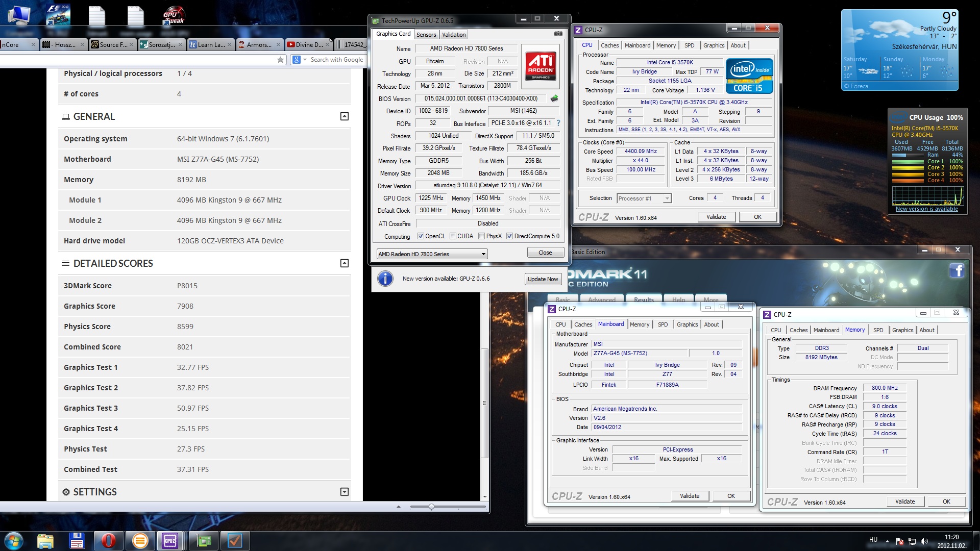
Task: Open GPU-Z green card taskbar icon
Action: 204,540
